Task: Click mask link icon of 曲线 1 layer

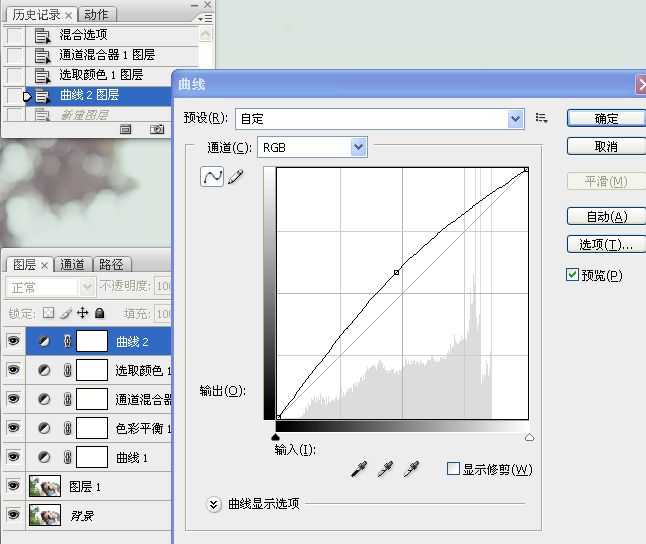Action: click(x=68, y=457)
